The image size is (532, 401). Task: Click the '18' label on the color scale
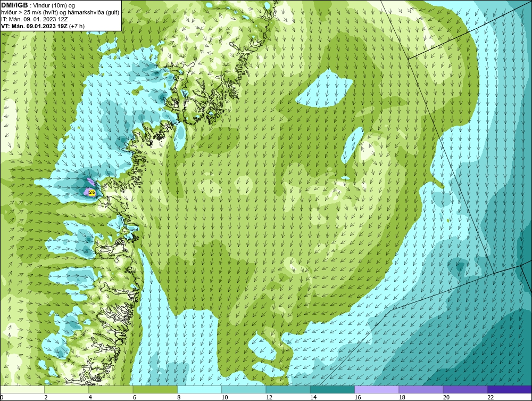pyautogui.click(x=402, y=398)
